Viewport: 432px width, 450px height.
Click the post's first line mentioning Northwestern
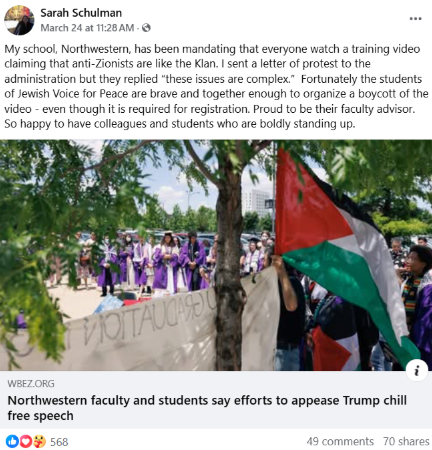point(212,49)
